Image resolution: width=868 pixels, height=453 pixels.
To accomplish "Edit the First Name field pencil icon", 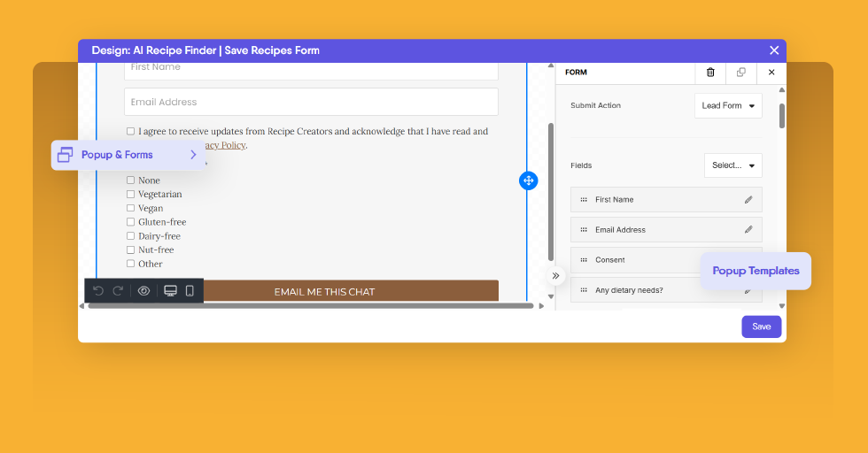I will (x=748, y=200).
